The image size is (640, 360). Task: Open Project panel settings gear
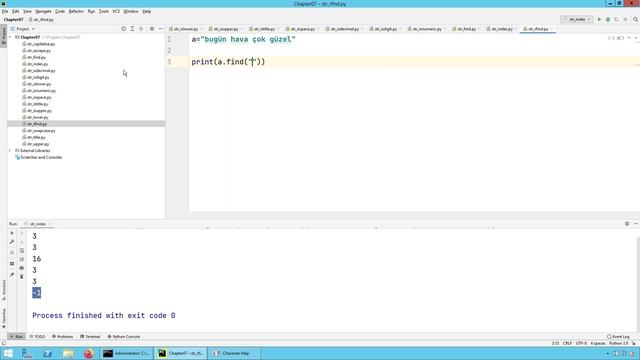(x=152, y=29)
